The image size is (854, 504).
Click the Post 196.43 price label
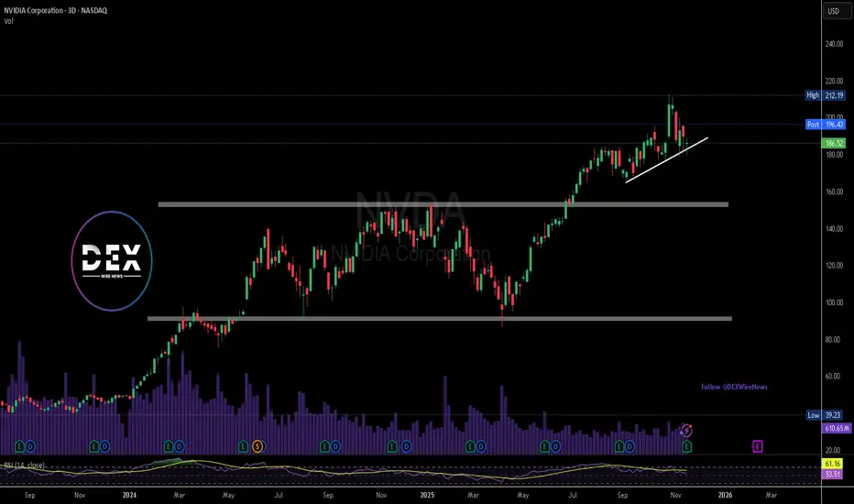pyautogui.click(x=825, y=125)
